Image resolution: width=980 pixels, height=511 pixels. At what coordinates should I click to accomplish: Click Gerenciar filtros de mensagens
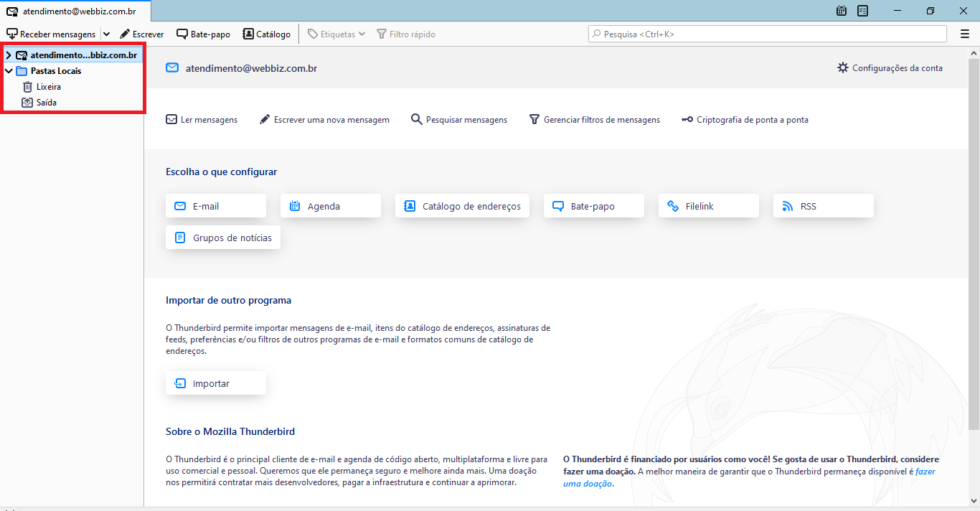coord(595,120)
